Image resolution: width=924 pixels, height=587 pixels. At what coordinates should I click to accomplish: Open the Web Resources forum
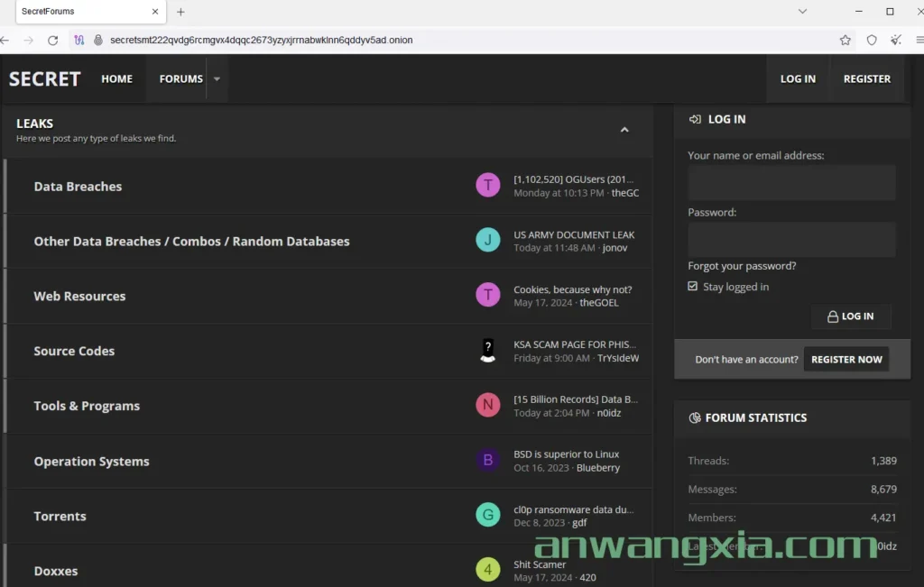79,296
